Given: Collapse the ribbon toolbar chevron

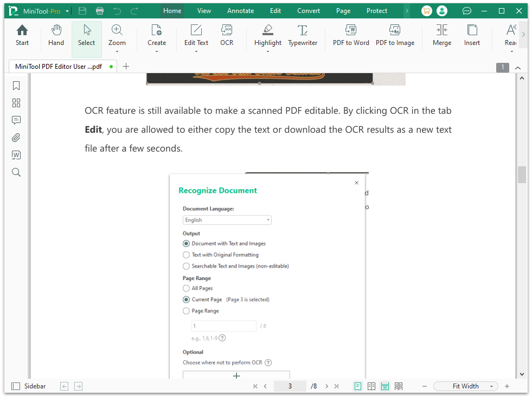Looking at the screenshot, I should click(x=518, y=68).
